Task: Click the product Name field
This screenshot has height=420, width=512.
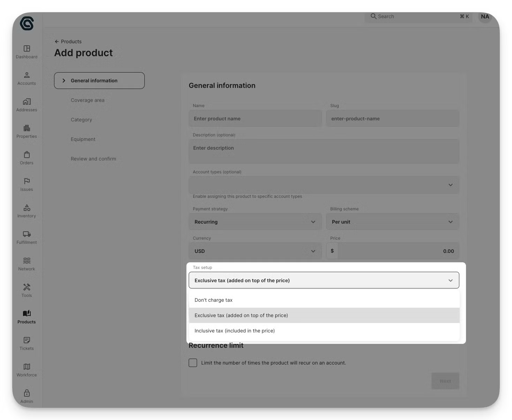Action: [x=255, y=119]
